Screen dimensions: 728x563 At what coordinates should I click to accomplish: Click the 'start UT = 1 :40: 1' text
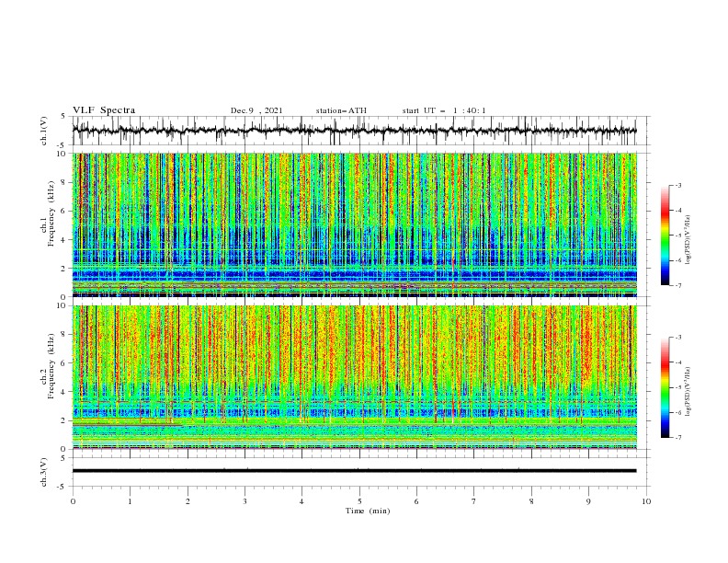444,110
